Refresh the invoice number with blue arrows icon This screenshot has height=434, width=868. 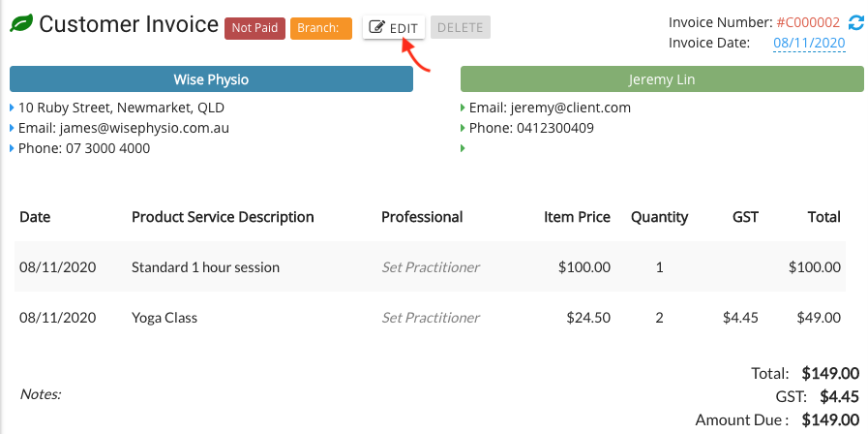(x=855, y=22)
